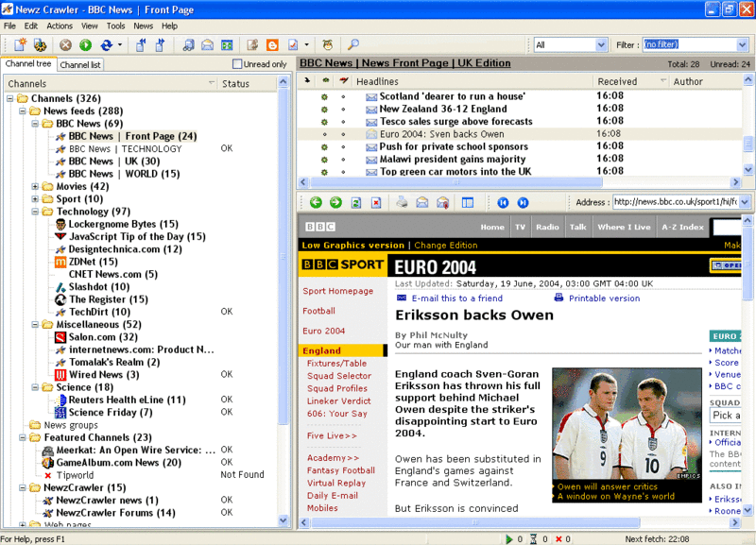Click the headlines list horizontal scrollbar

click(456, 182)
